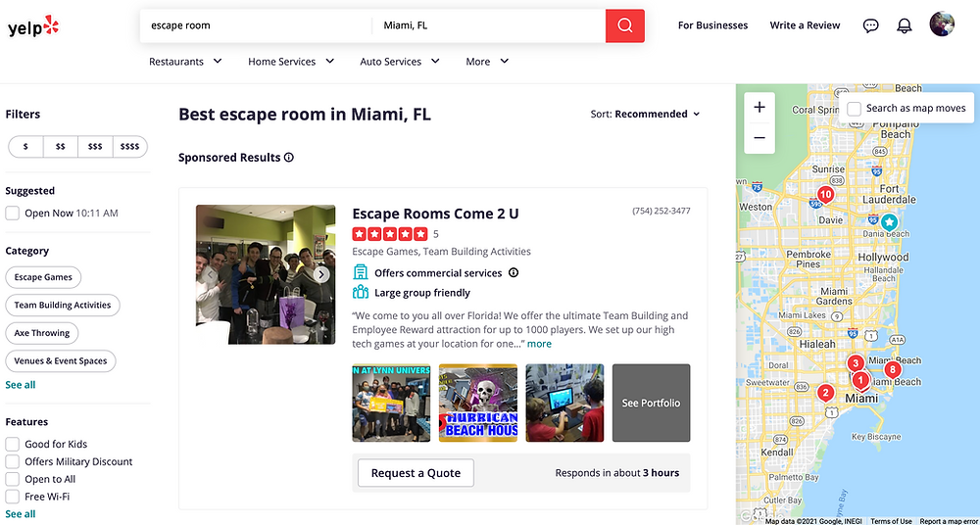The width and height of the screenshot is (980, 525).
Task: Open the main group photo thumbnail
Action: (x=266, y=274)
